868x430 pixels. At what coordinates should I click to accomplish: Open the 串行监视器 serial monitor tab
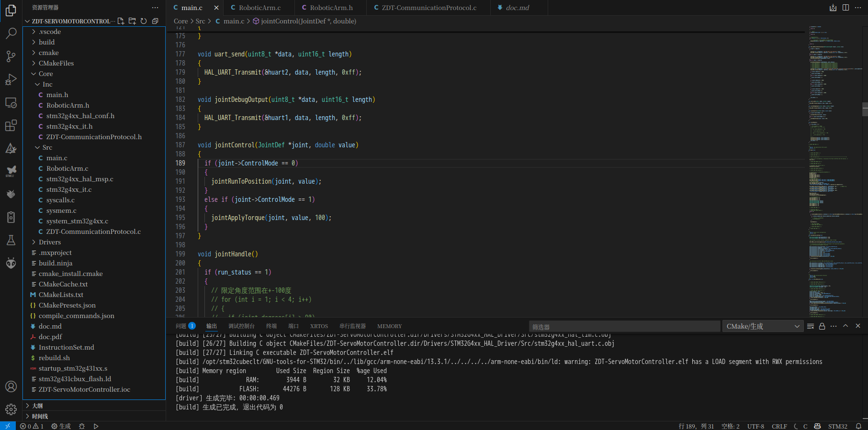click(x=352, y=326)
